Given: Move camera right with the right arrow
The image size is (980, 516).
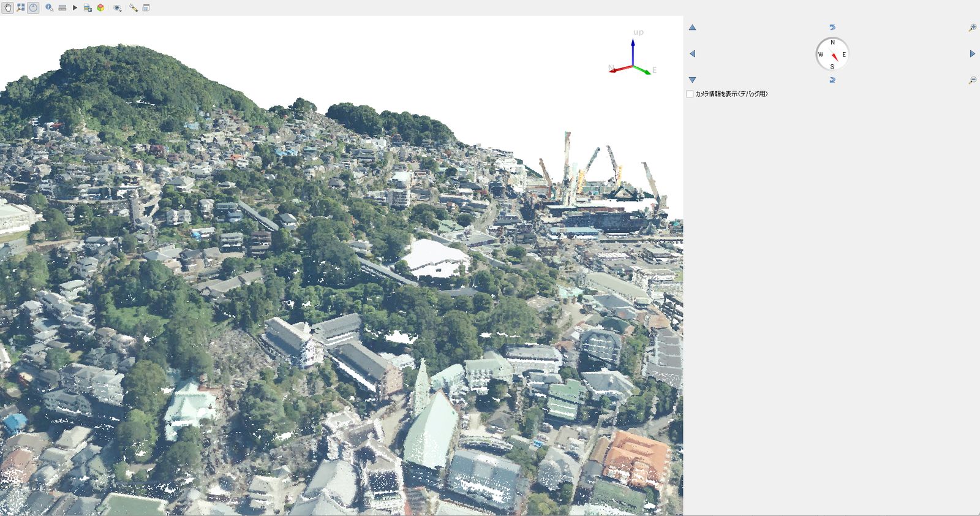Looking at the screenshot, I should point(972,54).
